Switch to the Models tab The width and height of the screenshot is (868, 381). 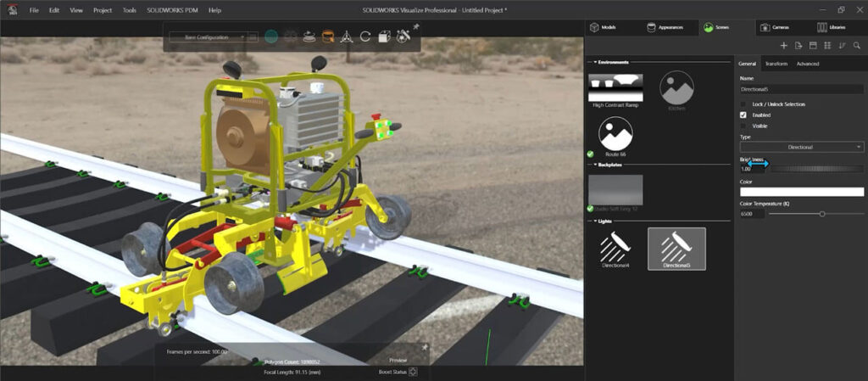click(x=614, y=27)
